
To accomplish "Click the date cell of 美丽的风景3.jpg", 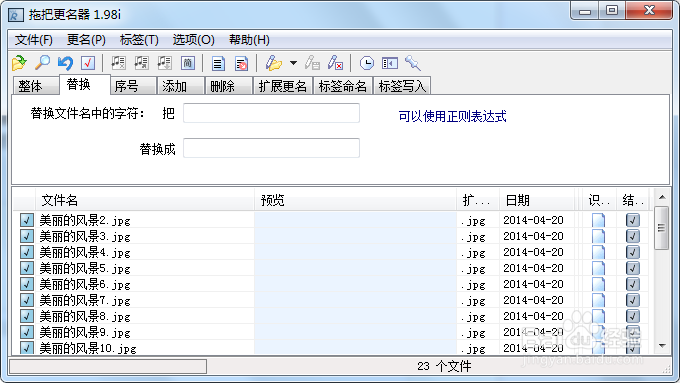I will point(533,236).
